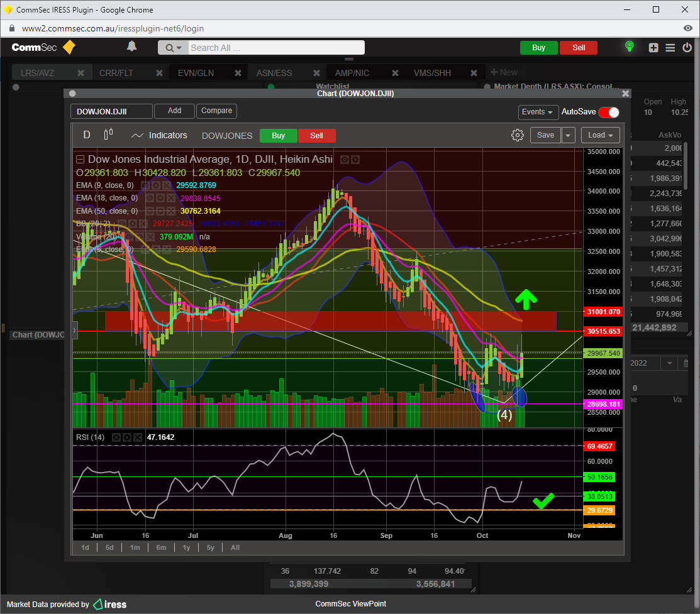
Task: Click the Search All input field
Action: coord(275,48)
